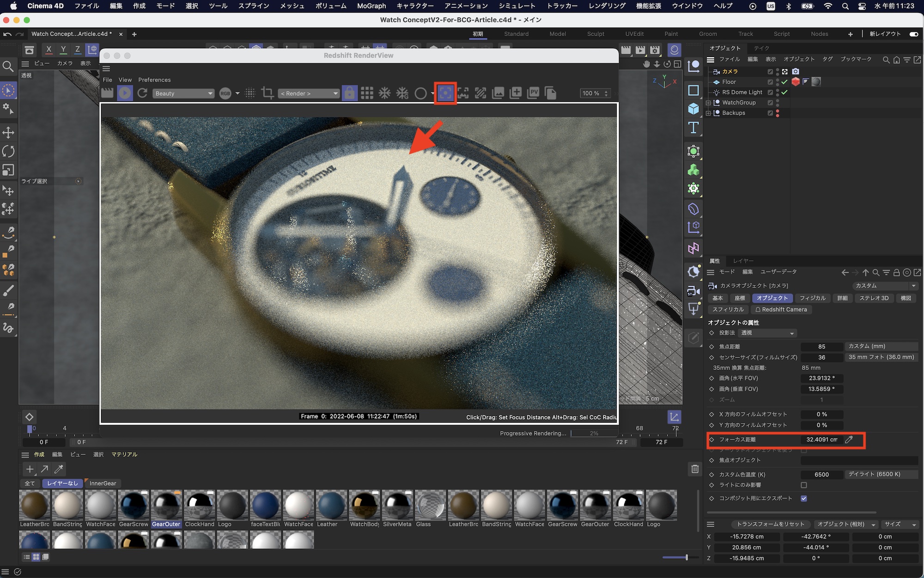This screenshot has height=578, width=924.
Task: Uncheck コンポジット用にエクスポート checkbox
Action: [804, 498]
